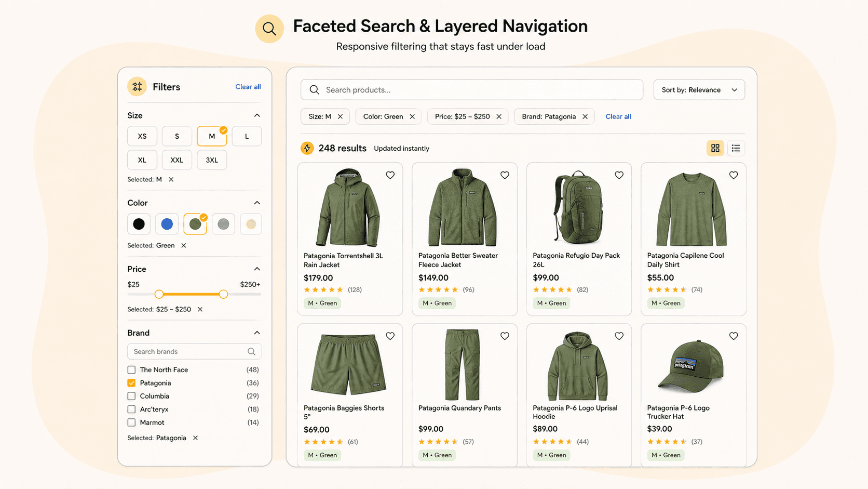868x489 pixels.
Task: Select size 3XL
Action: 212,160
